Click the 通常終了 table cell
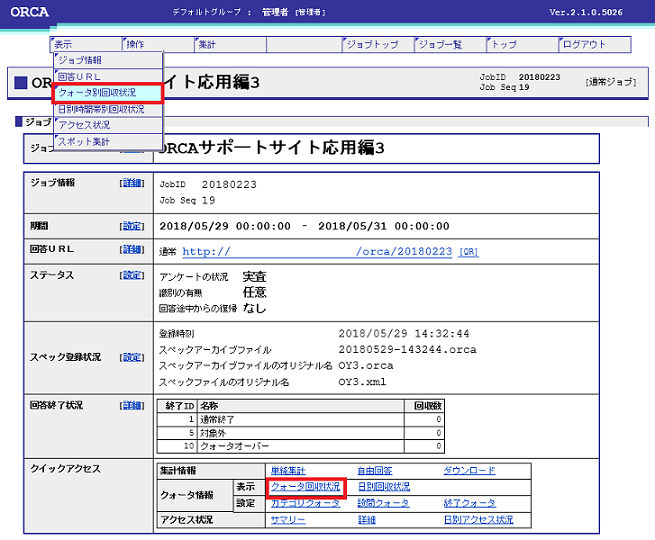The width and height of the screenshot is (655, 540). pos(300,419)
